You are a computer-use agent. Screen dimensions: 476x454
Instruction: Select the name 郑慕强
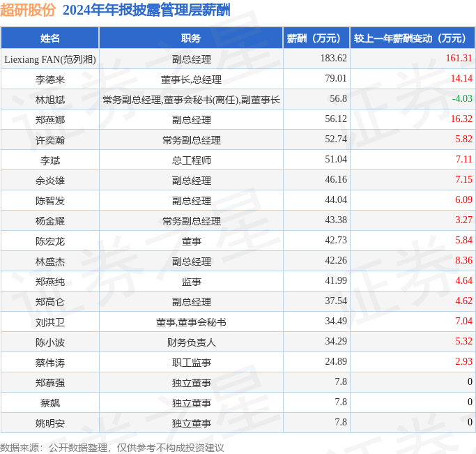click(50, 383)
